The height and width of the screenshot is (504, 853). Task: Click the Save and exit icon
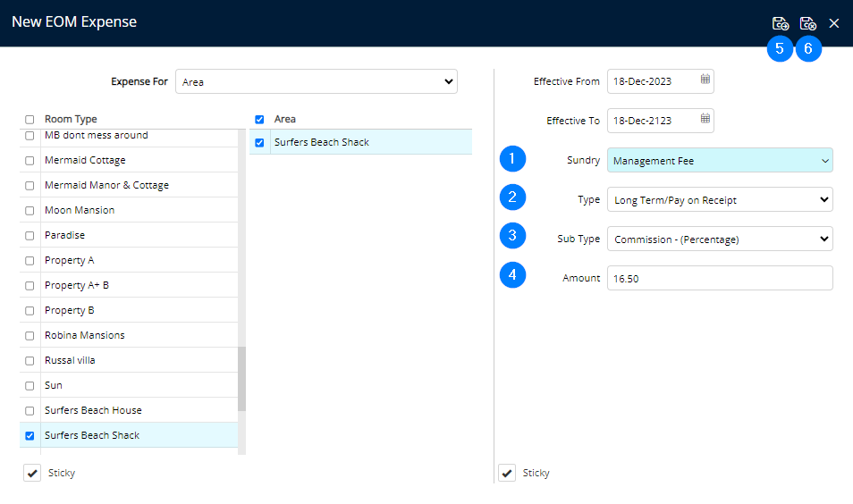(x=807, y=24)
